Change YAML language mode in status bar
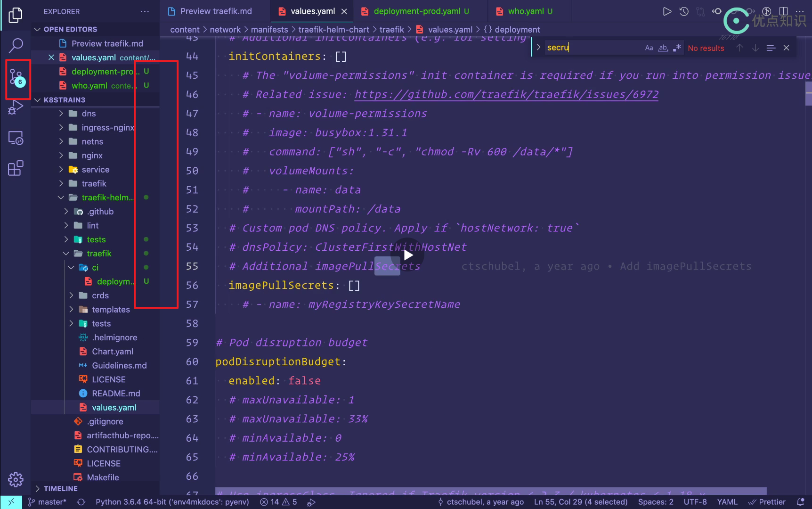 (727, 502)
